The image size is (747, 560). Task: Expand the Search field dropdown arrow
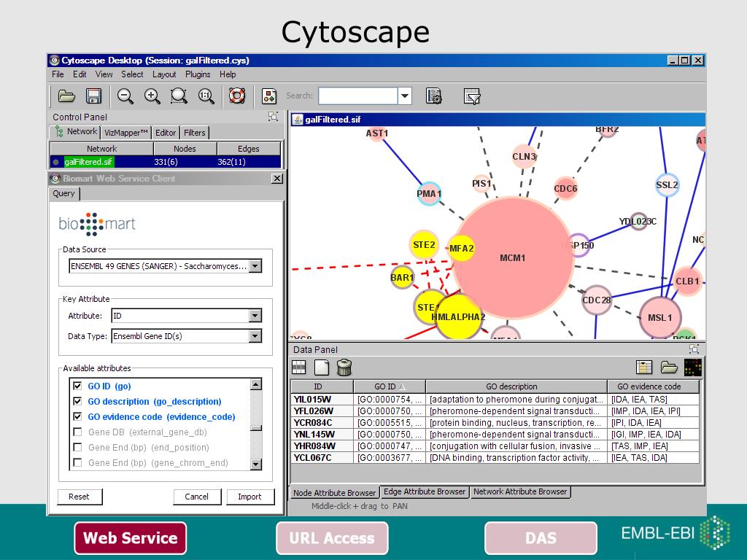(x=404, y=96)
